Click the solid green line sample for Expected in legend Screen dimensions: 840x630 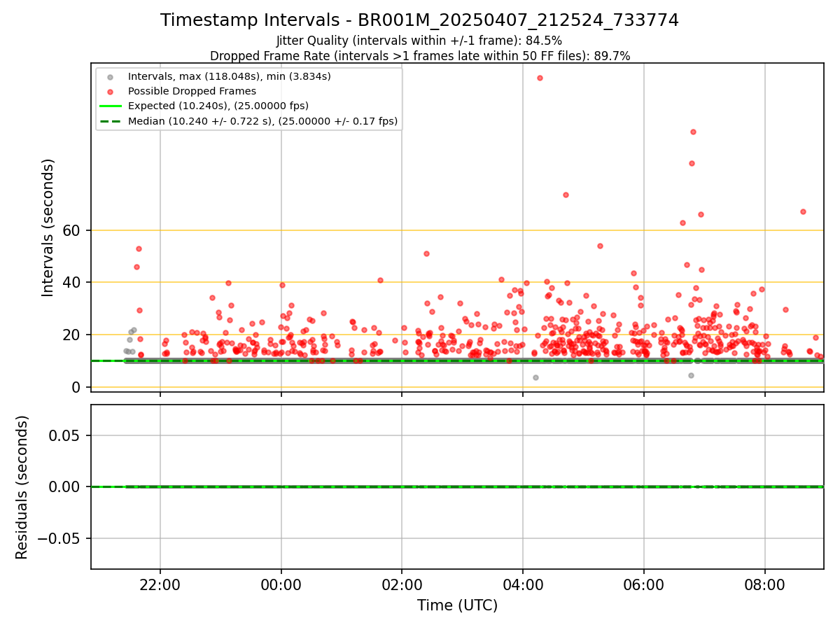109,106
